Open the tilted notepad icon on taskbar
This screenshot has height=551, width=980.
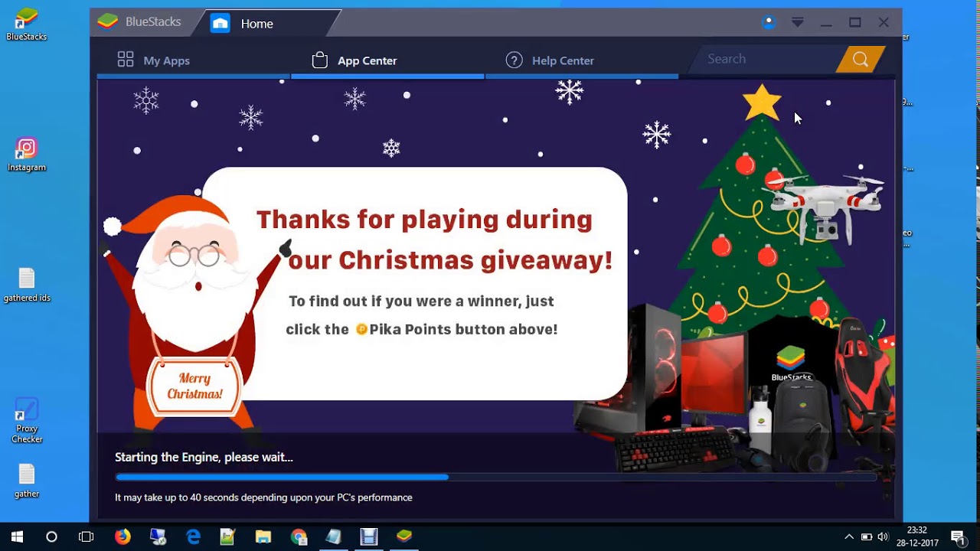333,536
